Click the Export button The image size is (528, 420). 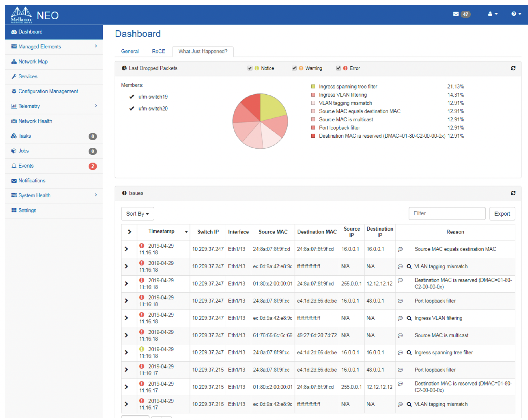[x=502, y=214]
